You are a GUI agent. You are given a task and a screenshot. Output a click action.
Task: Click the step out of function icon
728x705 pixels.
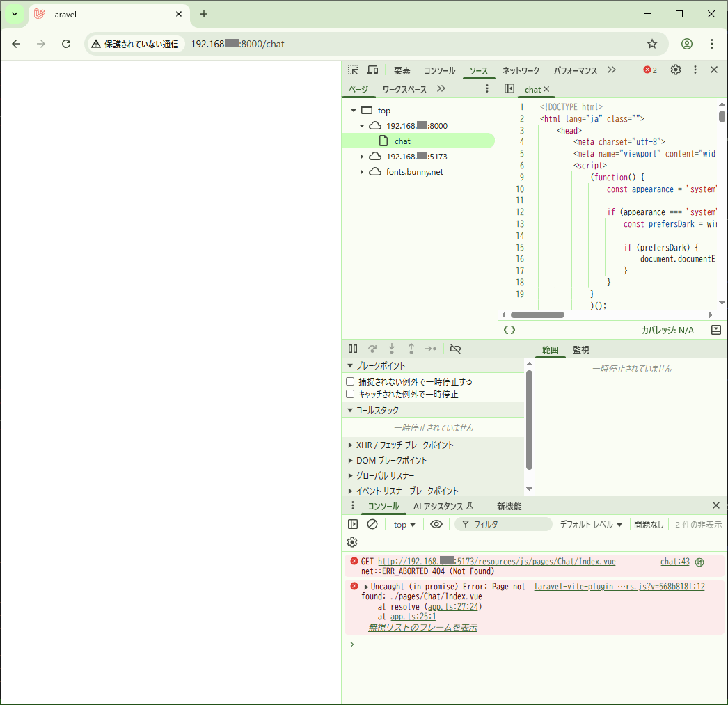click(x=411, y=349)
